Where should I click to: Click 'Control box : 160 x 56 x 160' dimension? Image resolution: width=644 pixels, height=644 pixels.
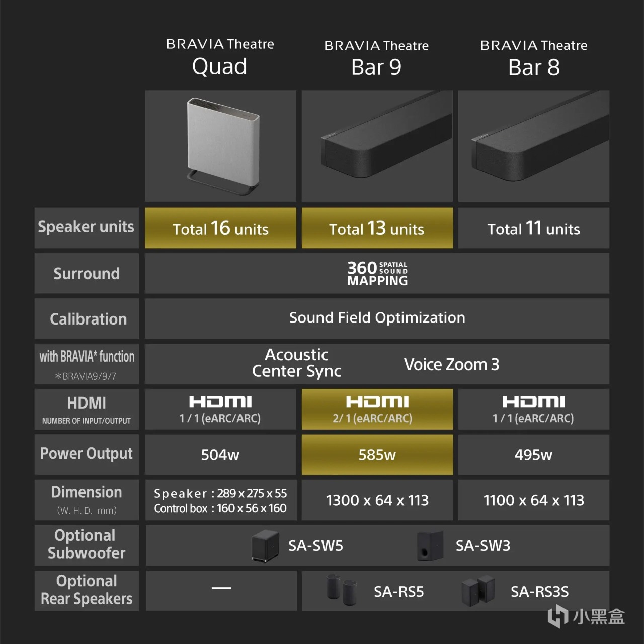point(220,508)
